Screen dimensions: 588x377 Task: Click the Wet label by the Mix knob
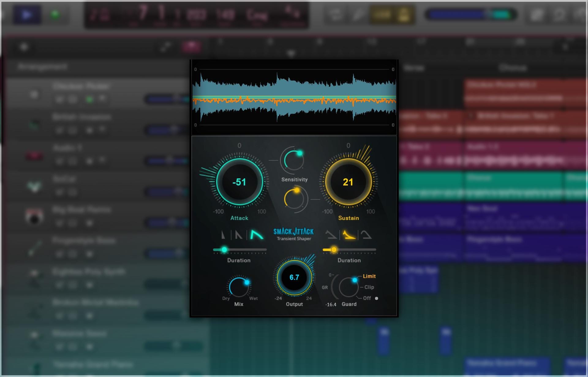click(253, 298)
